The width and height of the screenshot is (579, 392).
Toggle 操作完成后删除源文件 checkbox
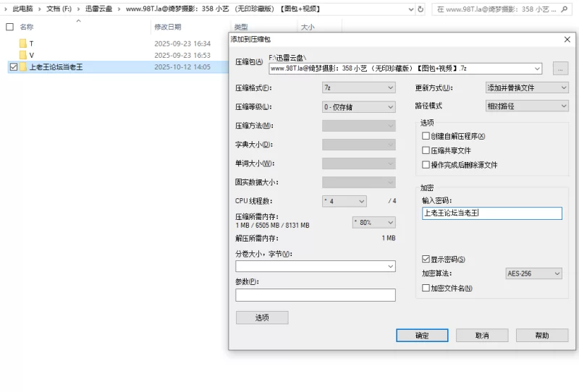tap(426, 165)
